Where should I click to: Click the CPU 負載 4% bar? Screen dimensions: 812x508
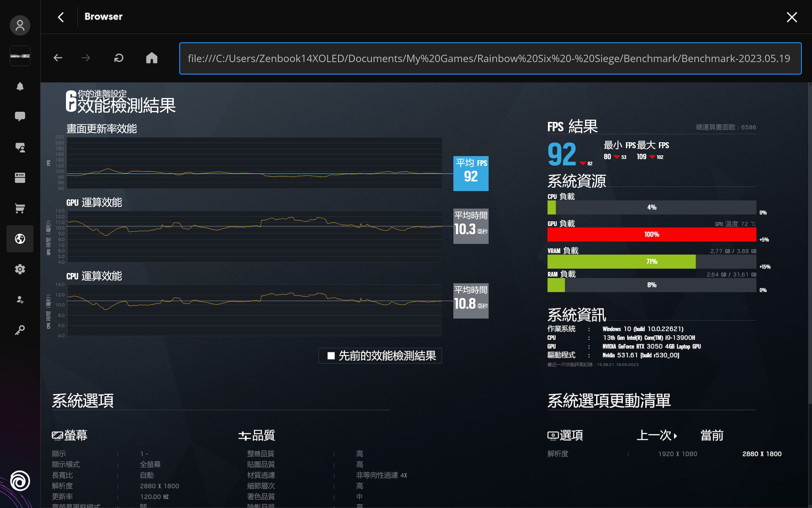tap(652, 207)
